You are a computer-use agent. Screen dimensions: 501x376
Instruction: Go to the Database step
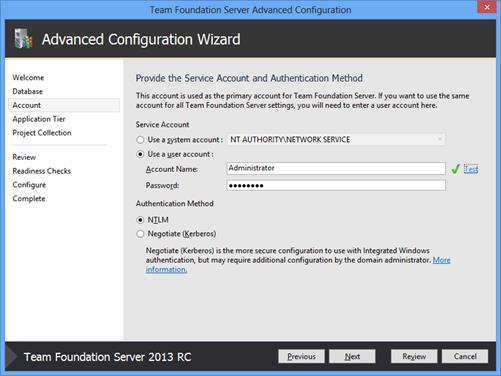pos(28,91)
